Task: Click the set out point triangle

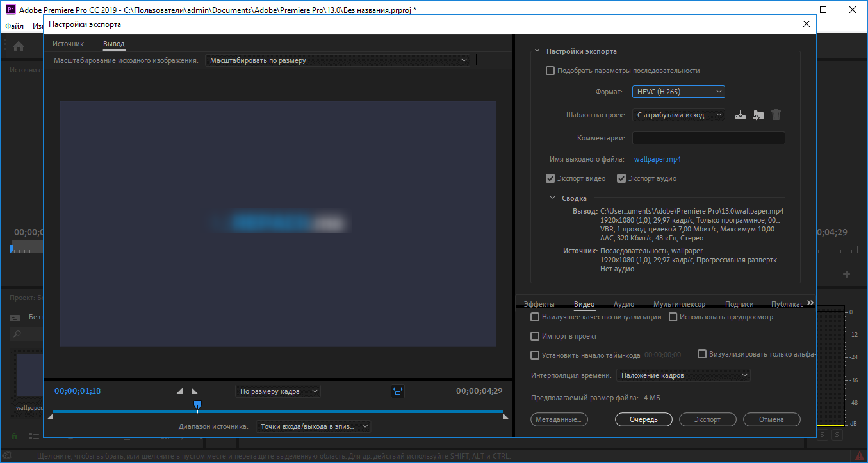Action: (x=194, y=391)
